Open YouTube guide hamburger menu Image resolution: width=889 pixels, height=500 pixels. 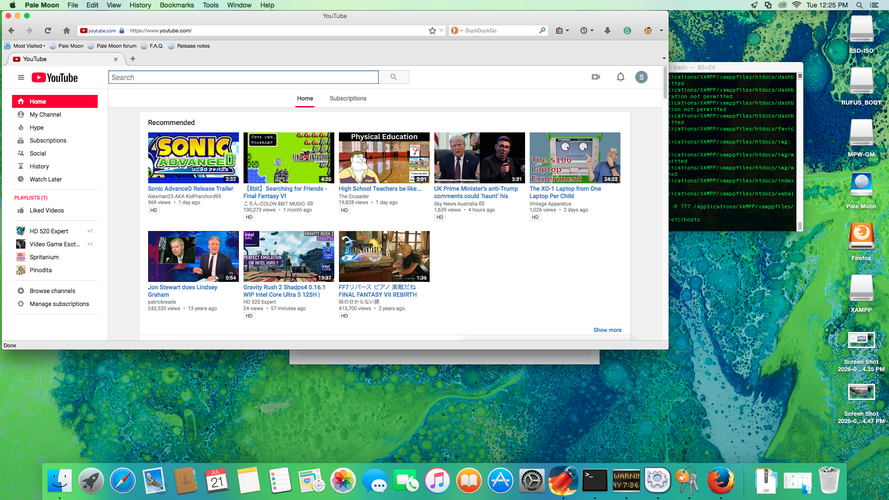[x=21, y=78]
